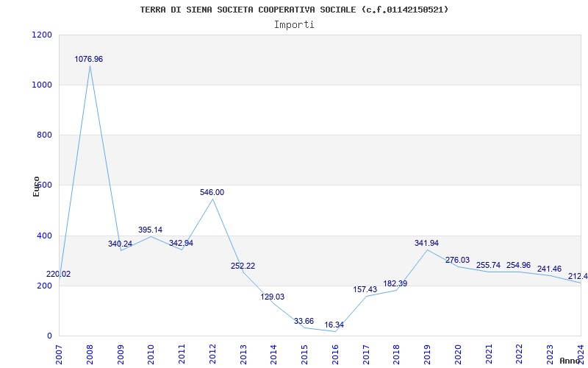588x368 pixels.
Task: Select the 2007 x-axis year
Action: point(60,355)
